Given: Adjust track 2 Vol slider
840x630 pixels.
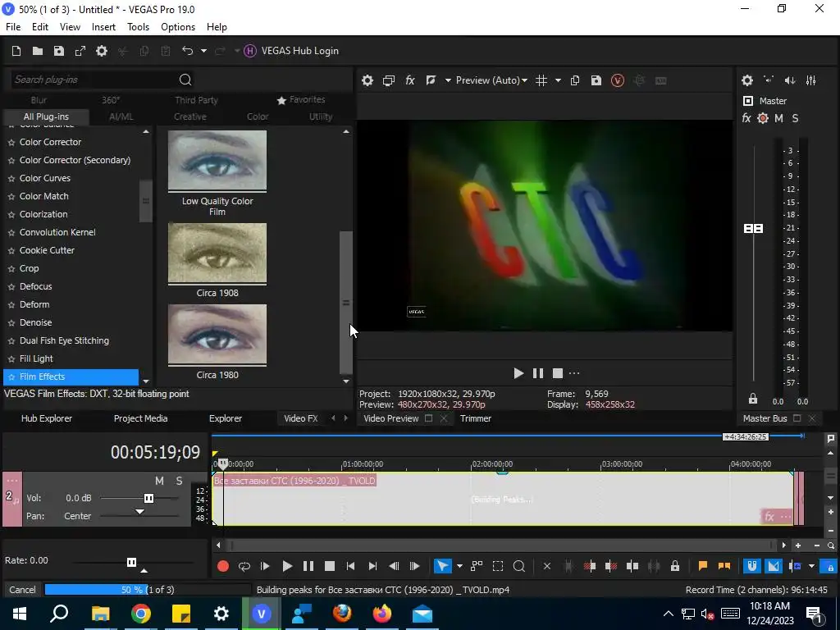Looking at the screenshot, I should click(148, 498).
